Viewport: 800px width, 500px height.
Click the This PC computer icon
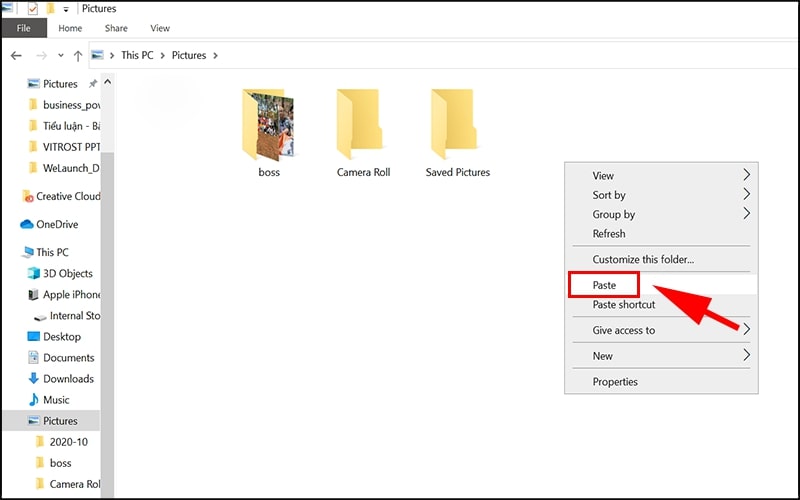pos(28,252)
